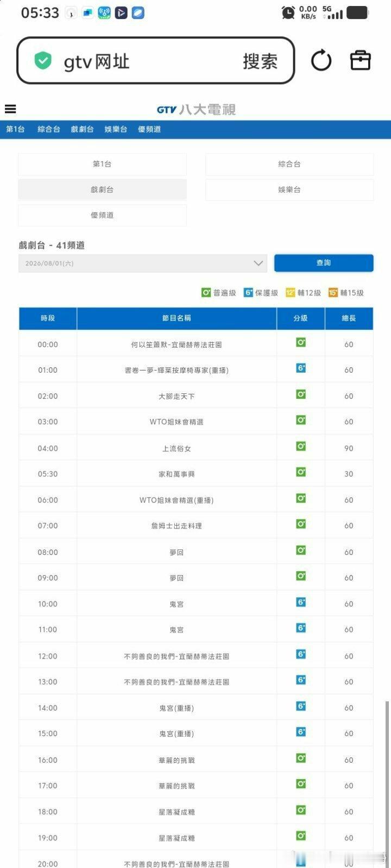The height and width of the screenshot is (868, 391).
Task: Click 星落凝成糖 in the 19:00 row
Action: pyautogui.click(x=176, y=838)
